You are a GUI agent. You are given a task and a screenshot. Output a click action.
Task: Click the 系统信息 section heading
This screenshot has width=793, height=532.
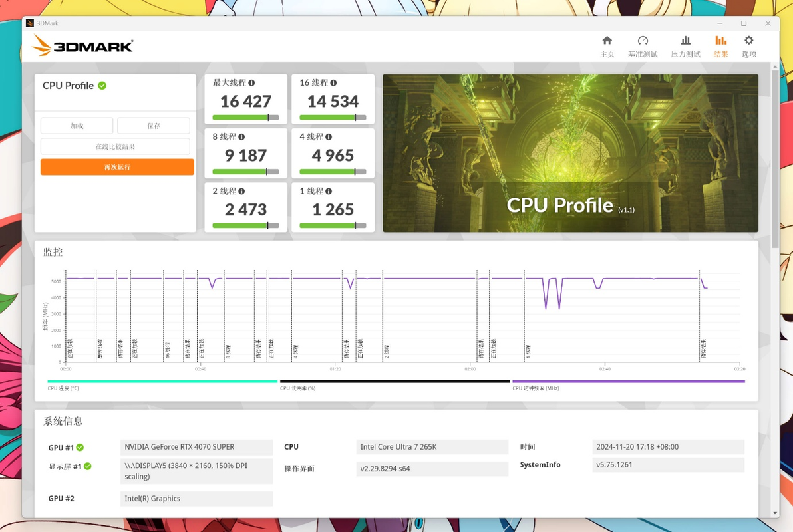(x=63, y=421)
